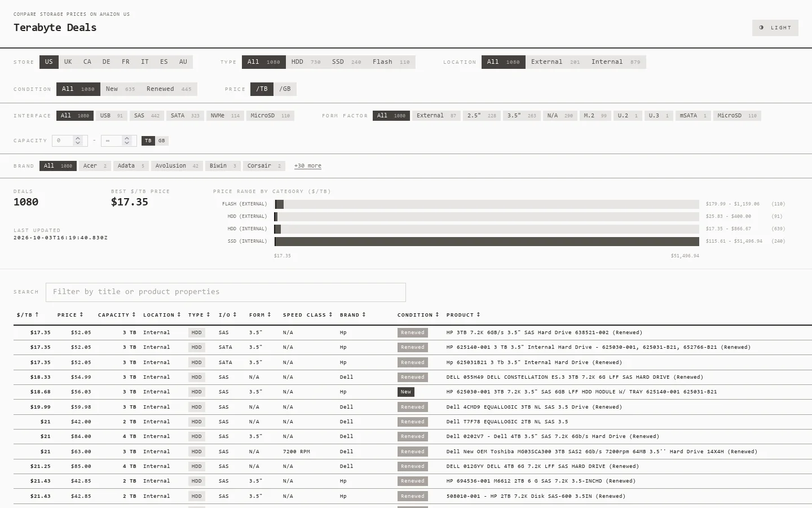The height and width of the screenshot is (508, 812).
Task: Sort table by the Location column
Action: pos(162,315)
